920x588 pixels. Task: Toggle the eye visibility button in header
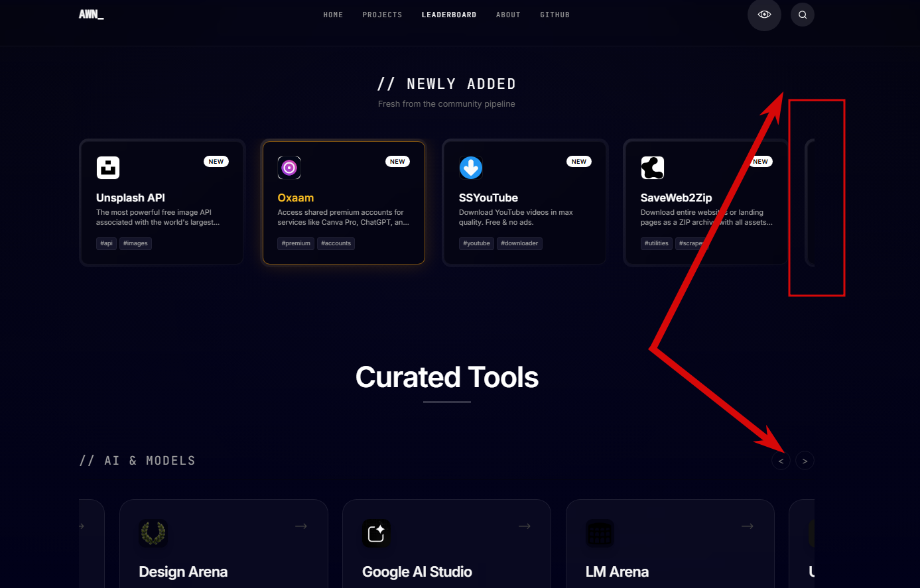764,15
